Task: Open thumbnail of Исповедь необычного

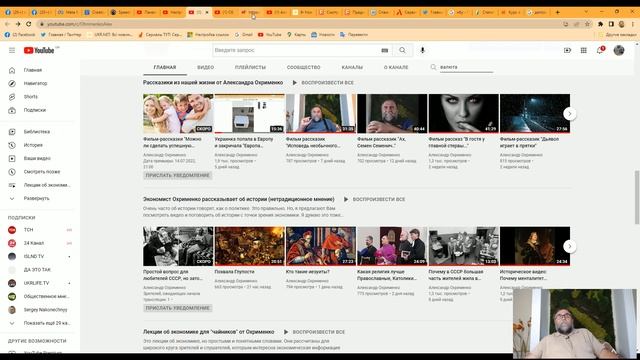Action: coord(321,113)
